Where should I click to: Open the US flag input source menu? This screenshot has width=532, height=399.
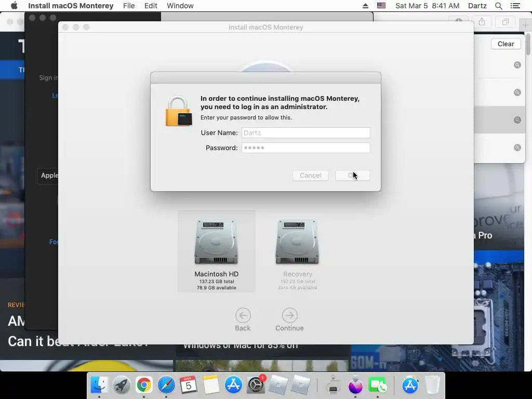381,6
